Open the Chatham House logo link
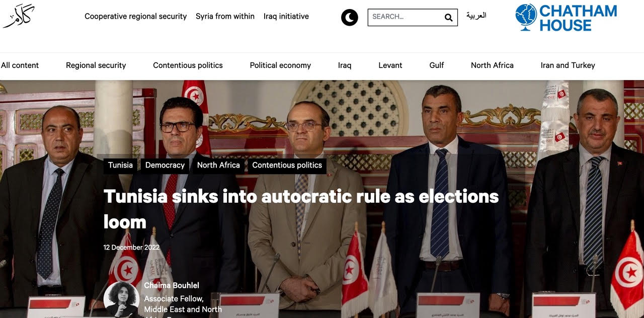This screenshot has height=318, width=644. pyautogui.click(x=566, y=18)
